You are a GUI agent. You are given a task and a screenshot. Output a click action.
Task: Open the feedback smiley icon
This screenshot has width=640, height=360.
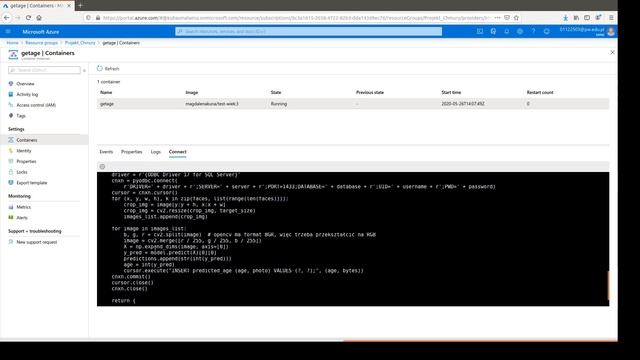[547, 31]
